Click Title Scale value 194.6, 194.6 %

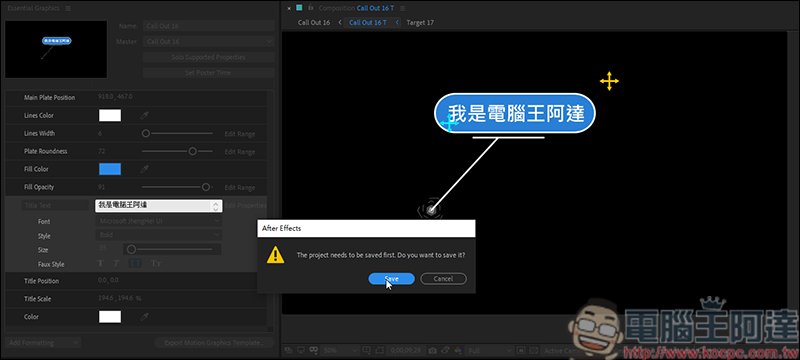119,298
